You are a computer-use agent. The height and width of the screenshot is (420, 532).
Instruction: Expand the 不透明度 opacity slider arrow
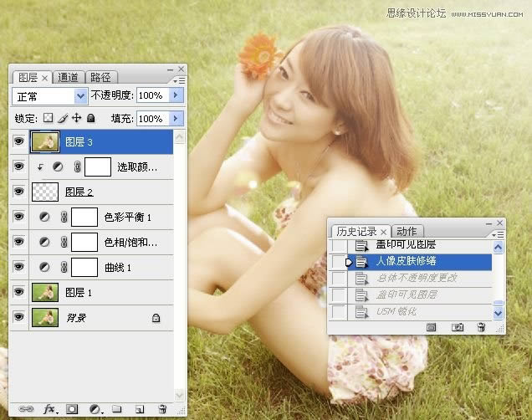coord(176,96)
